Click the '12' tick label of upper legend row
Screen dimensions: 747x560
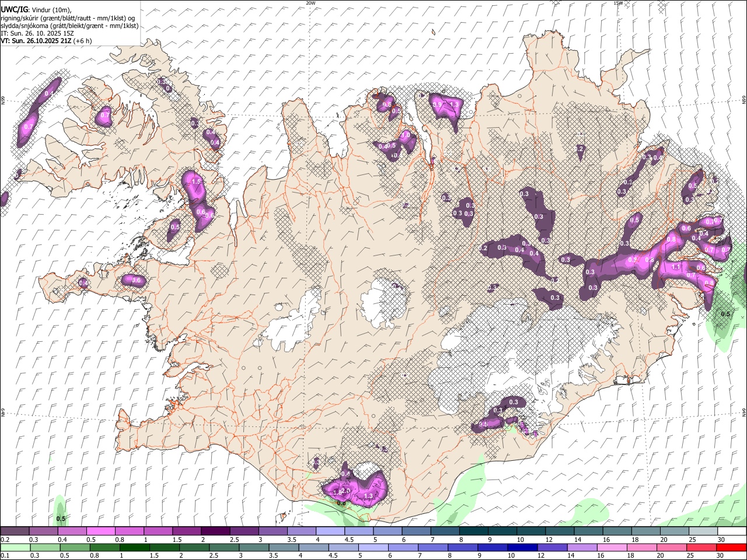pyautogui.click(x=548, y=540)
